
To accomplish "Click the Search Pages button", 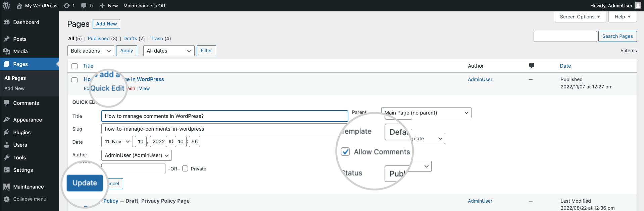I will click(617, 36).
